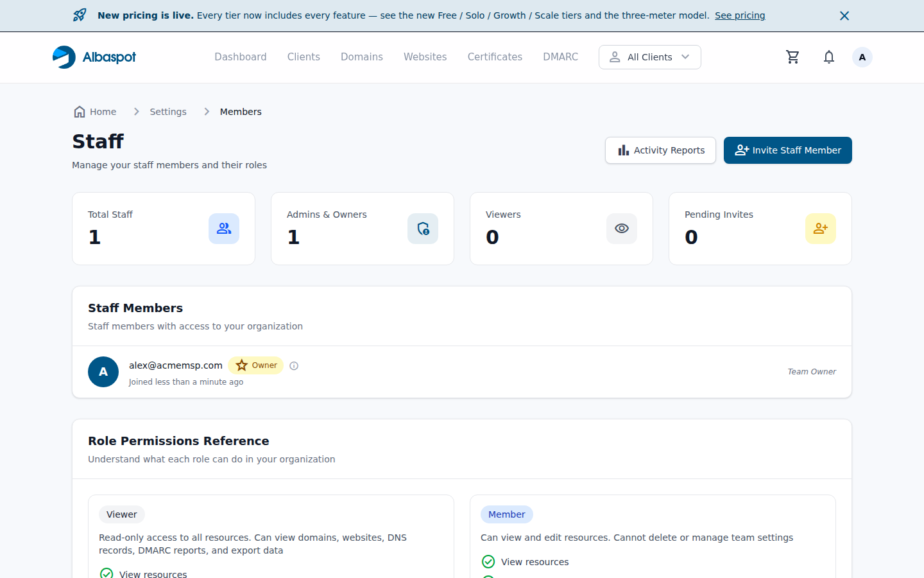Click the Admins & Owners shield icon
This screenshot has height=578, width=924.
pos(423,229)
